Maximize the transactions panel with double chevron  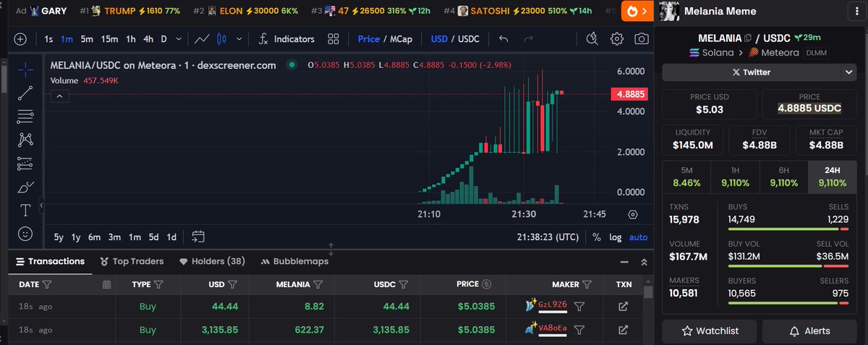click(644, 262)
